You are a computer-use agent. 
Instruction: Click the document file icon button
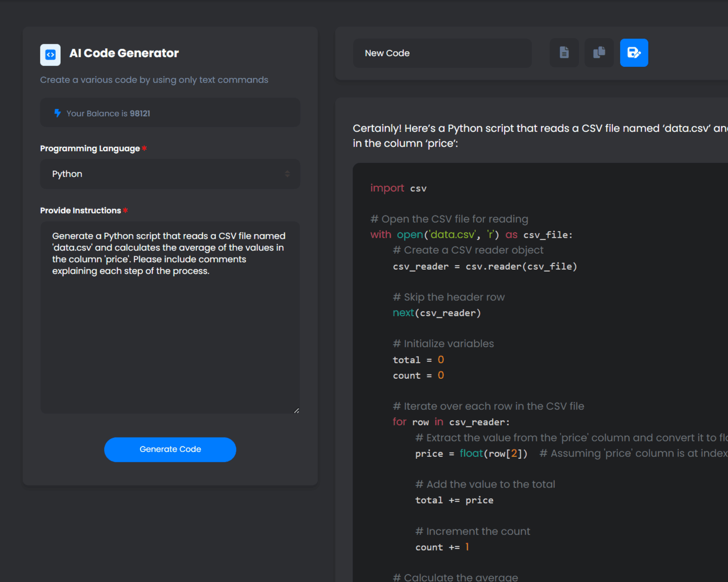tap(564, 52)
